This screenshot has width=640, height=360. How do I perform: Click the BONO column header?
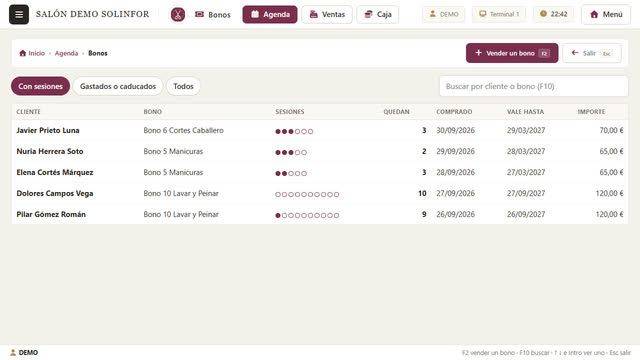pos(153,111)
